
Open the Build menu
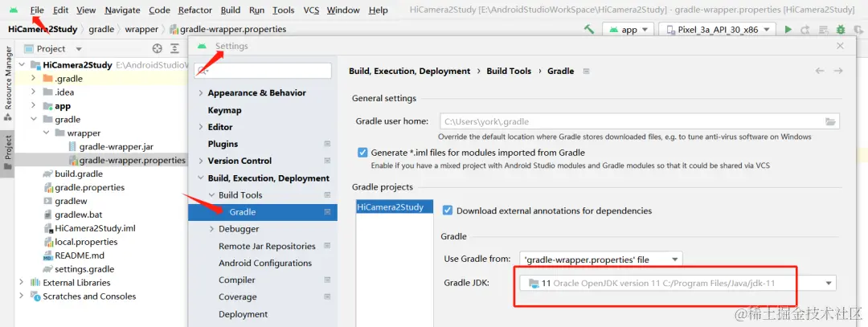point(231,10)
